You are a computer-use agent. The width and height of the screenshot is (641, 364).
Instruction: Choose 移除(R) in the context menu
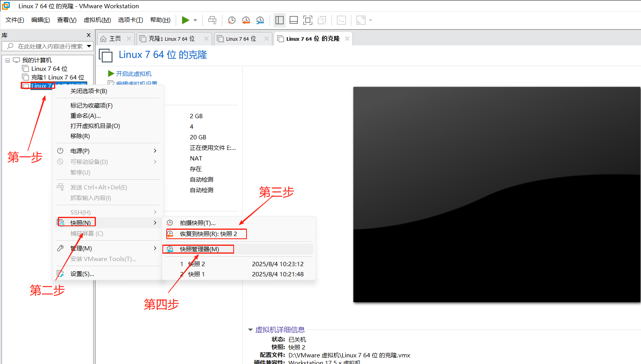point(108,136)
